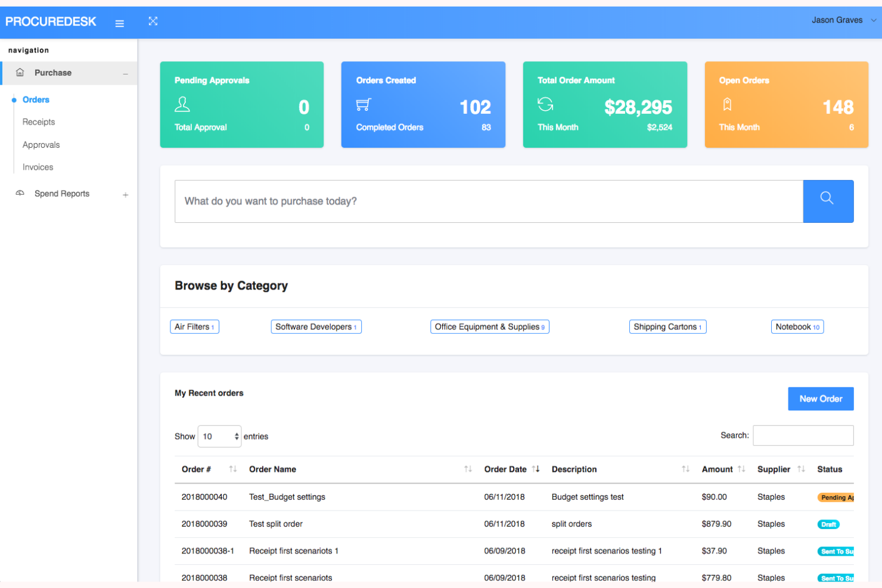Click the New Order button
Viewport: 882px width, 588px height.
coord(821,399)
